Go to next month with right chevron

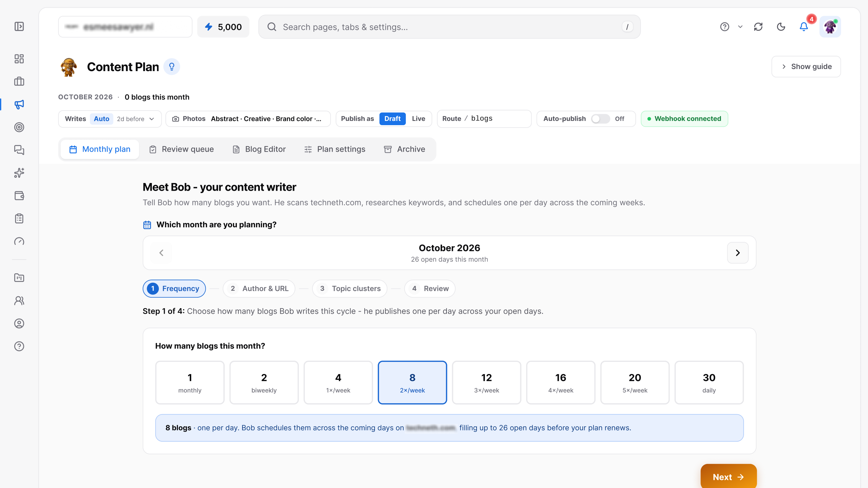[738, 253]
